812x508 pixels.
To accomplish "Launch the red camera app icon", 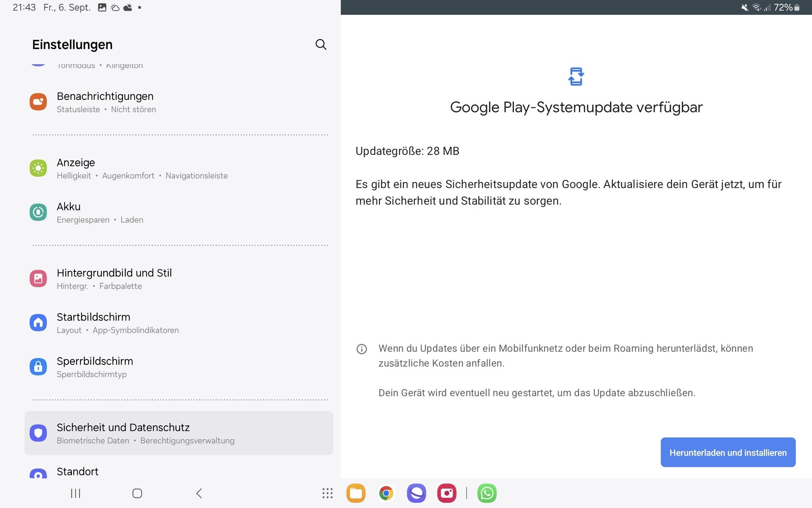I will pos(447,493).
